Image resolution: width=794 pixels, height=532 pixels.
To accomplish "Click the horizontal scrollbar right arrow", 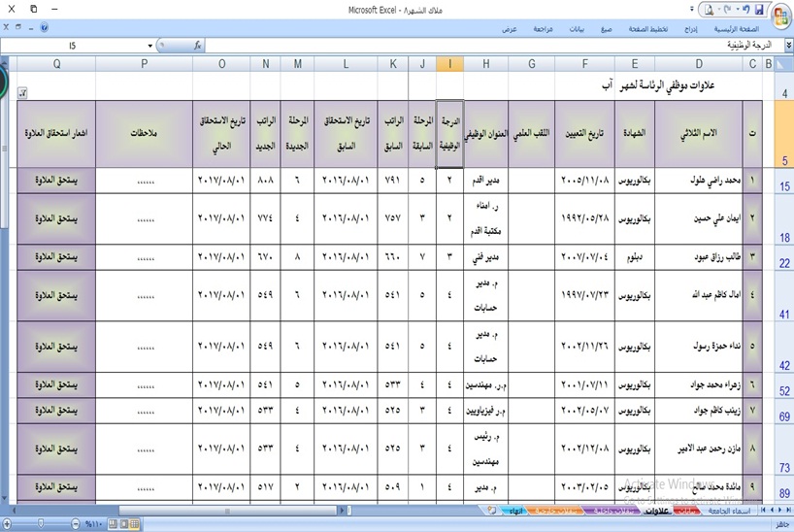I will coord(343,511).
